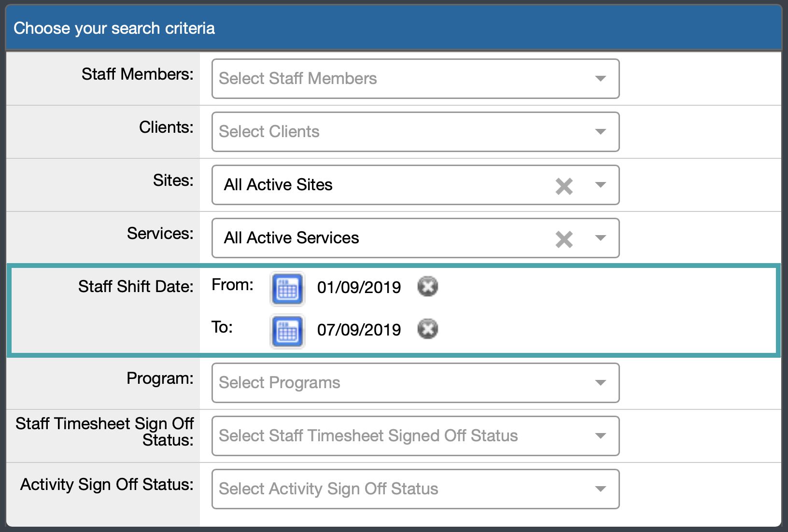The height and width of the screenshot is (532, 788).
Task: Click the Select Activity Sign Off Status field
Action: [415, 489]
